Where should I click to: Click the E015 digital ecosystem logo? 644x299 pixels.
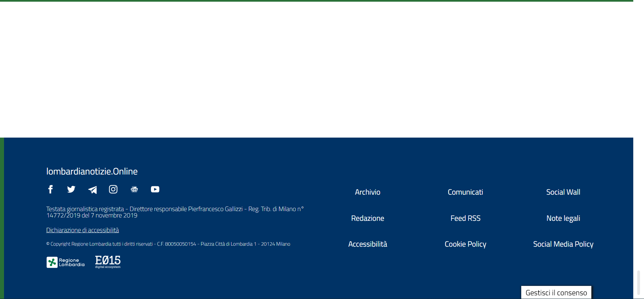click(108, 262)
